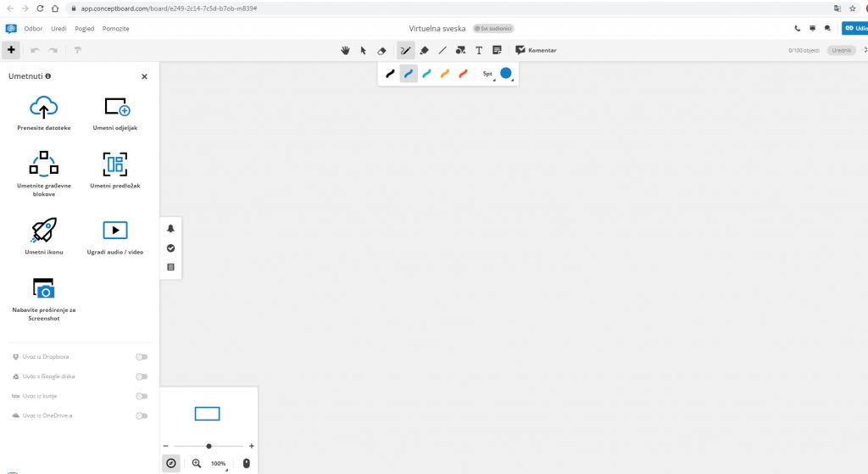Viewport: 868px width, 474px height.
Task: Toggle Uvoz iz OneDrive-a switch
Action: 142,415
